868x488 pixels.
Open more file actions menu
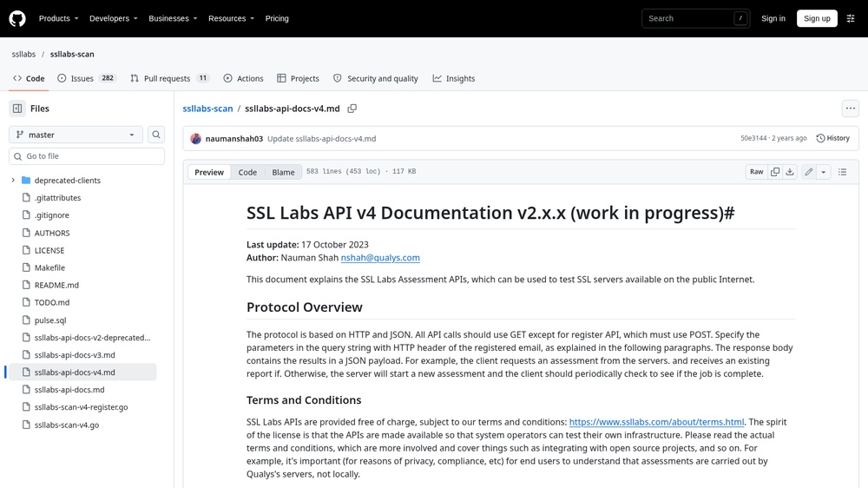(851, 109)
